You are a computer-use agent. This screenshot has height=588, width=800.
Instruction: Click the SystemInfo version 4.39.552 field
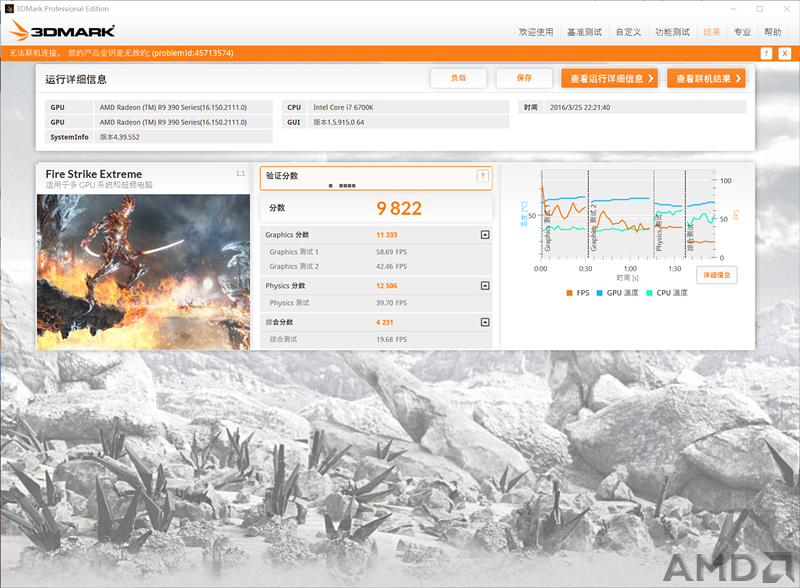coord(183,137)
